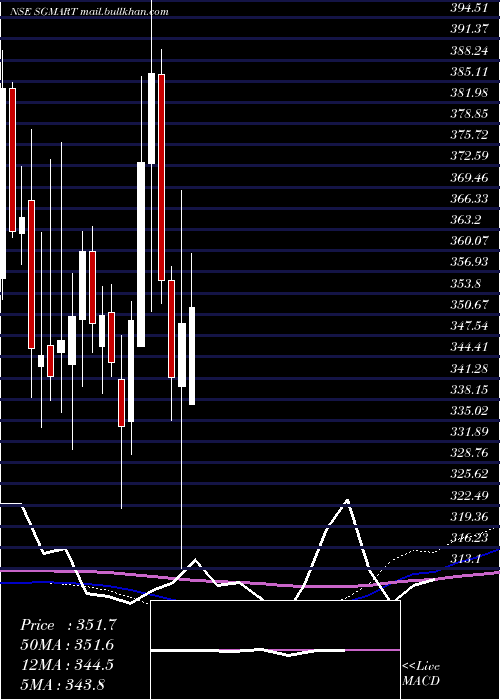Click the 12MA : 344.5 readout
500x700 pixels.
tap(67, 665)
